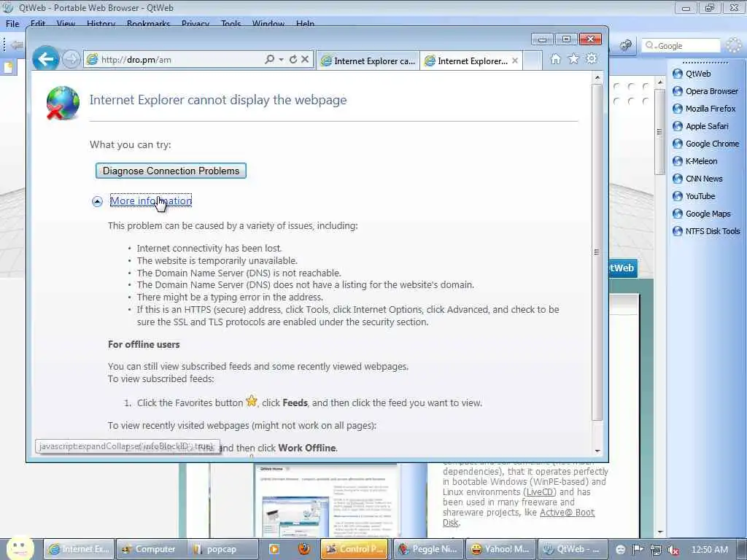
Task: Click the scroll up arrow in IE page
Action: (x=597, y=77)
